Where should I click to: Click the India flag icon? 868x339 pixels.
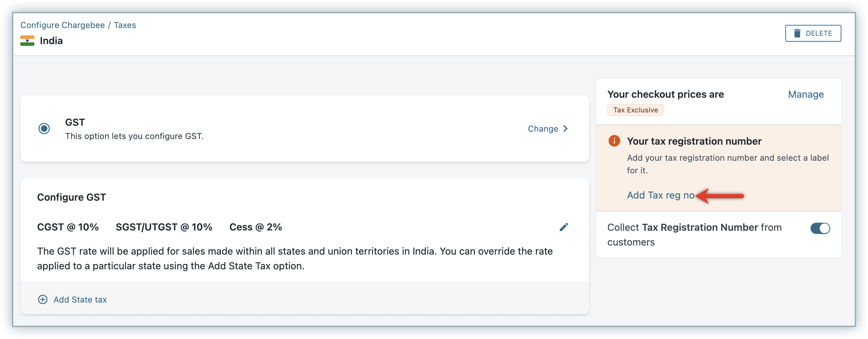point(27,41)
